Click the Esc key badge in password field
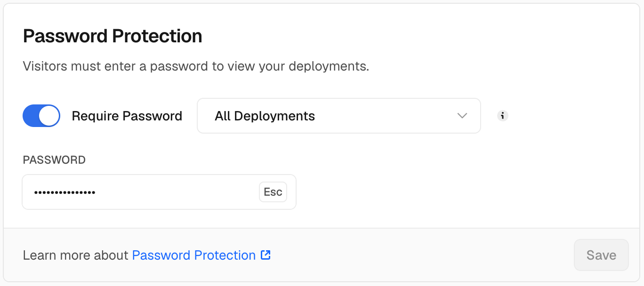 pyautogui.click(x=273, y=192)
